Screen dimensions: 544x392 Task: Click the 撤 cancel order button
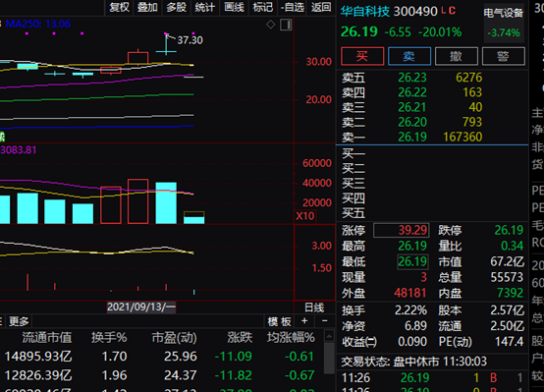(x=457, y=56)
